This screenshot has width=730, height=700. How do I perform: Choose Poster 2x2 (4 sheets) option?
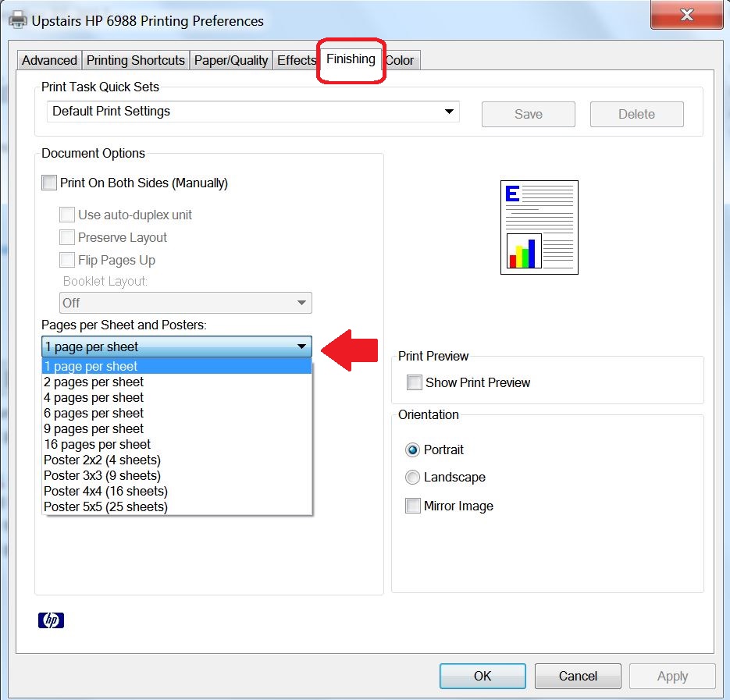(177, 460)
